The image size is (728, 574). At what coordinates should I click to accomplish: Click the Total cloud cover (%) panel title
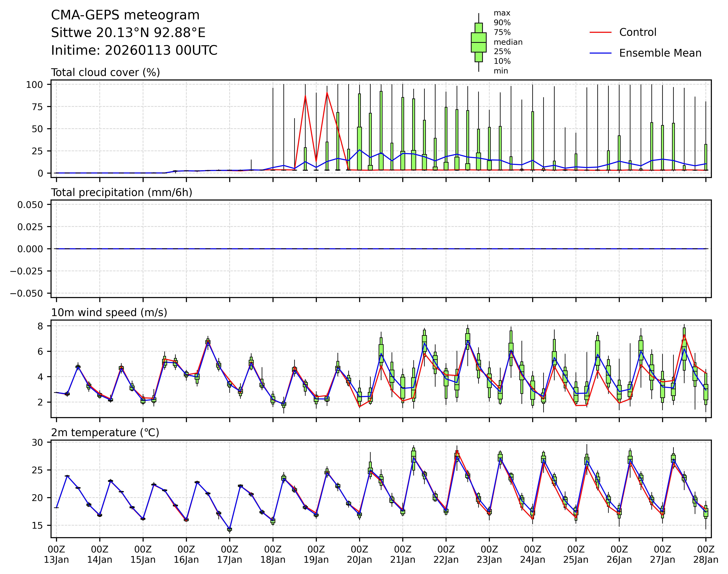click(x=105, y=73)
